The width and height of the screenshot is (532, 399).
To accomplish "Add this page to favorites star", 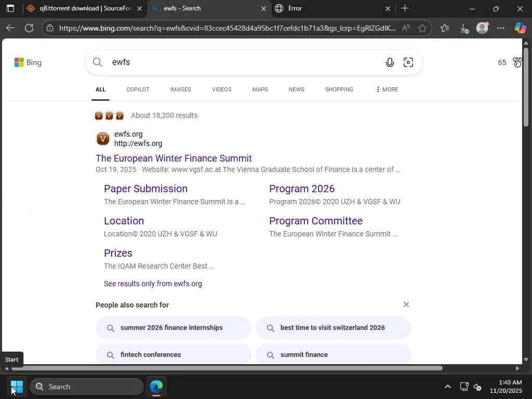I will tap(422, 28).
